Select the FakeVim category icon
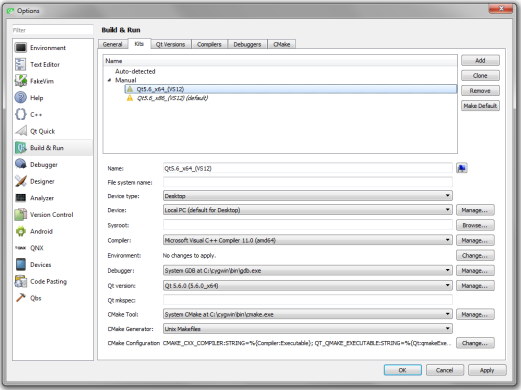 click(x=21, y=81)
